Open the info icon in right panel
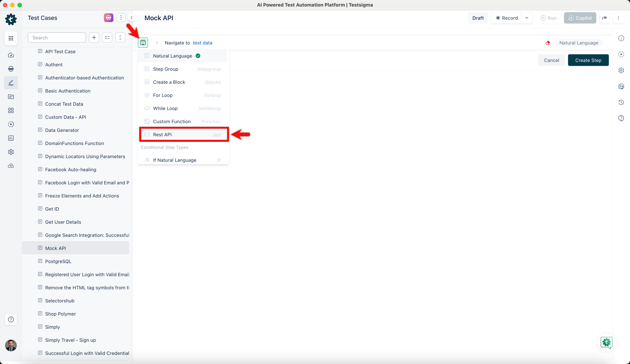 click(x=621, y=38)
